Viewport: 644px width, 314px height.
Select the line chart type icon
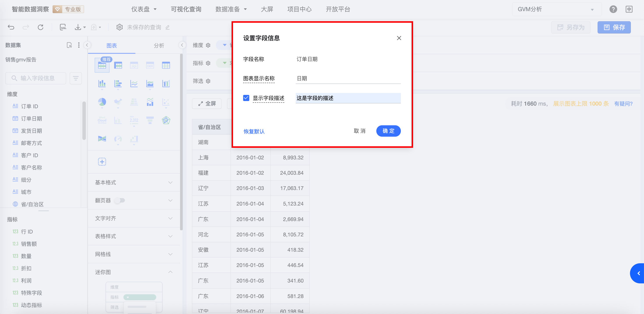(x=134, y=84)
